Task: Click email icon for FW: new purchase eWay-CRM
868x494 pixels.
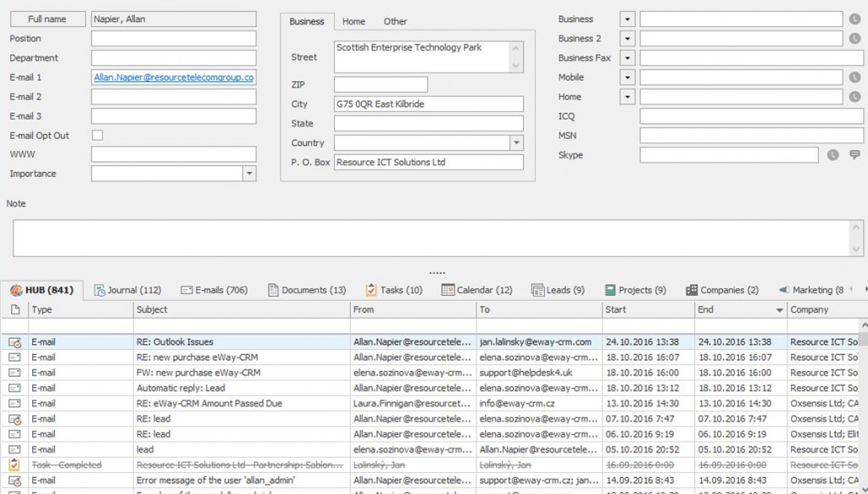Action: [14, 373]
